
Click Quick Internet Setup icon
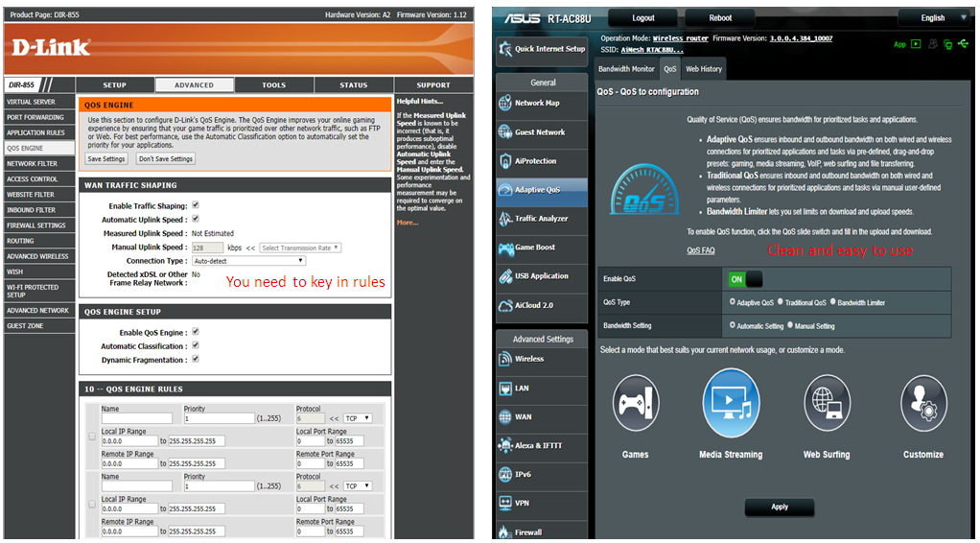pos(505,49)
